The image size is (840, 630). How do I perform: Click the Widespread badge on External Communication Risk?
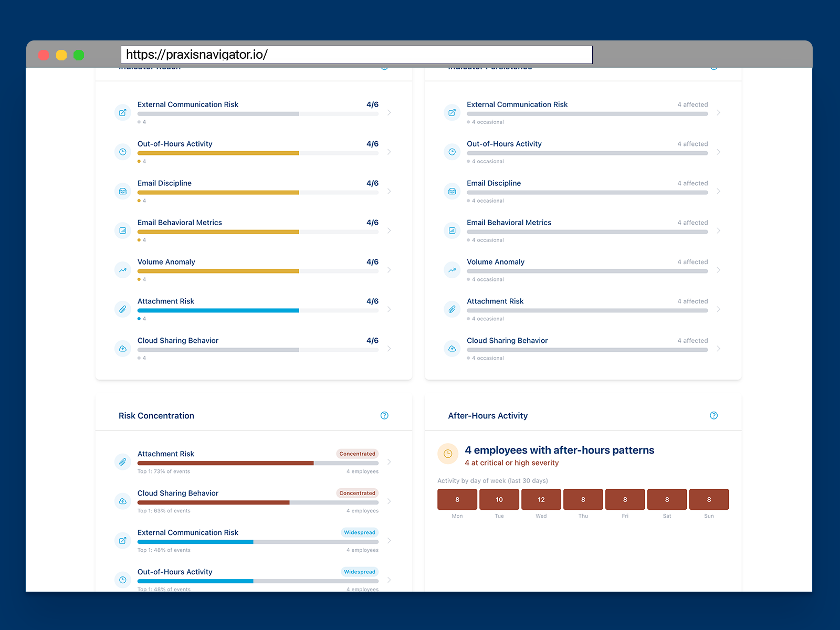(360, 532)
